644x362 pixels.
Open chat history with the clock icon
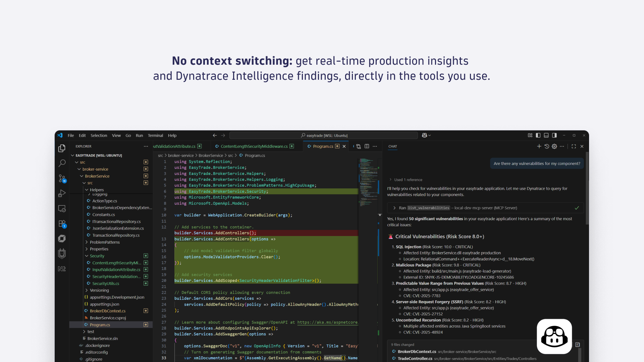[547, 146]
